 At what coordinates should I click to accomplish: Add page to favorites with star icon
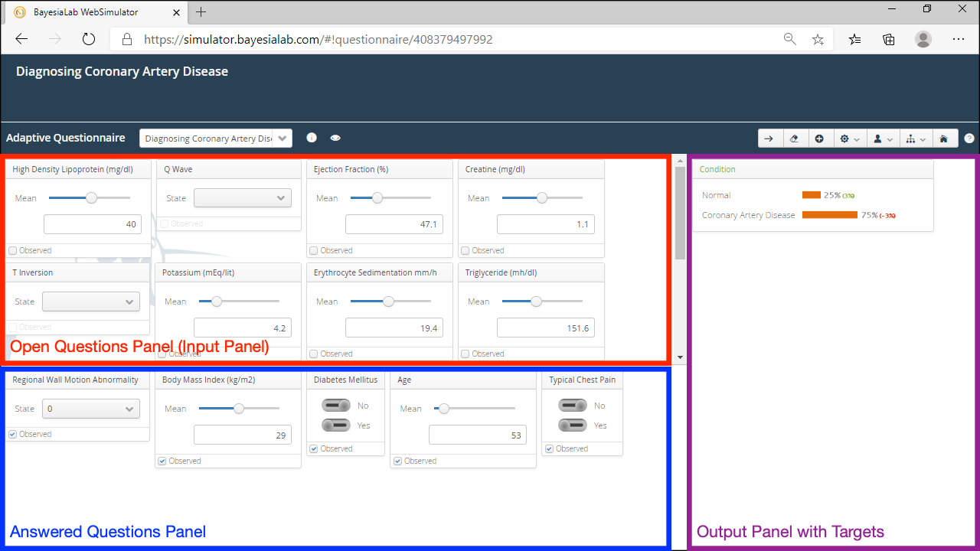coord(818,39)
